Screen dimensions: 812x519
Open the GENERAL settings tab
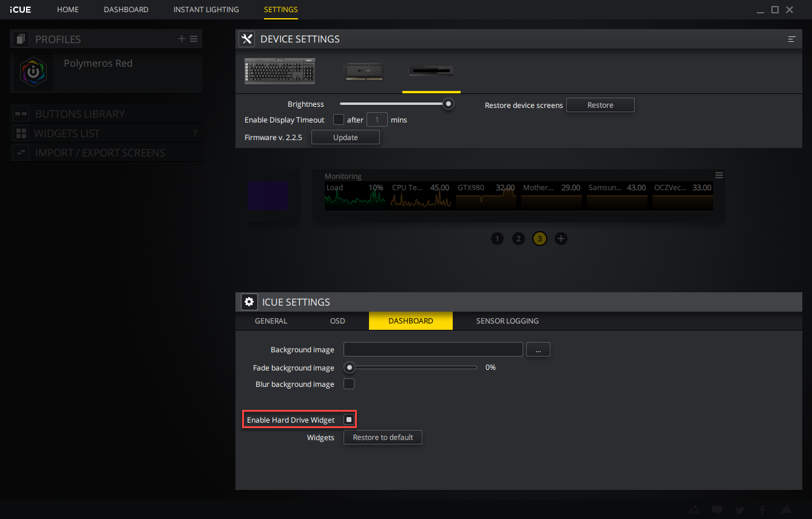tap(271, 321)
